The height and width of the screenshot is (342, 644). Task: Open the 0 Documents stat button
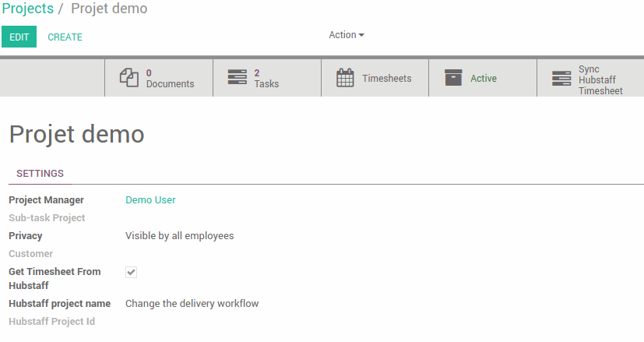tap(159, 78)
